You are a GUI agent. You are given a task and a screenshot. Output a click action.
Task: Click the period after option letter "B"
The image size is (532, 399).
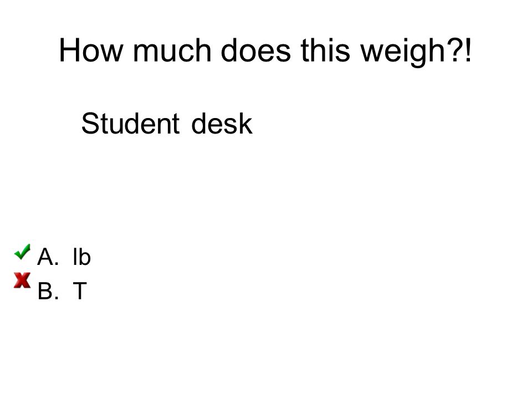pyautogui.click(x=57, y=298)
